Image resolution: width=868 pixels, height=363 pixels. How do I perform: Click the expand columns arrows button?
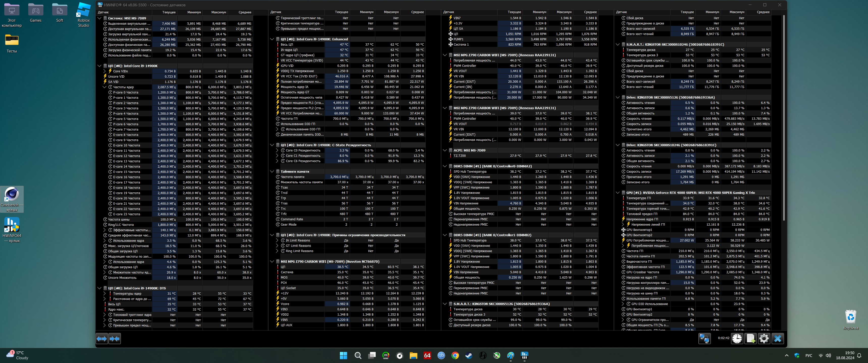pos(102,338)
